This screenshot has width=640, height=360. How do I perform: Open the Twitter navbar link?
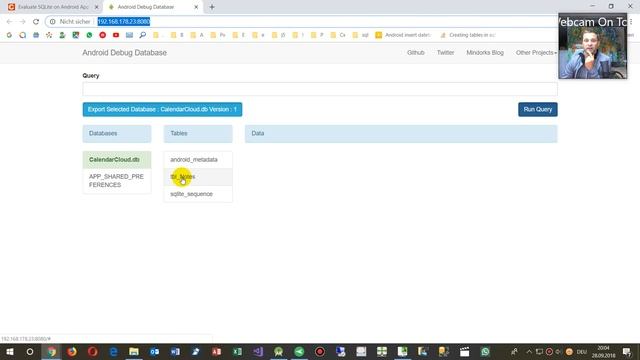tap(445, 53)
